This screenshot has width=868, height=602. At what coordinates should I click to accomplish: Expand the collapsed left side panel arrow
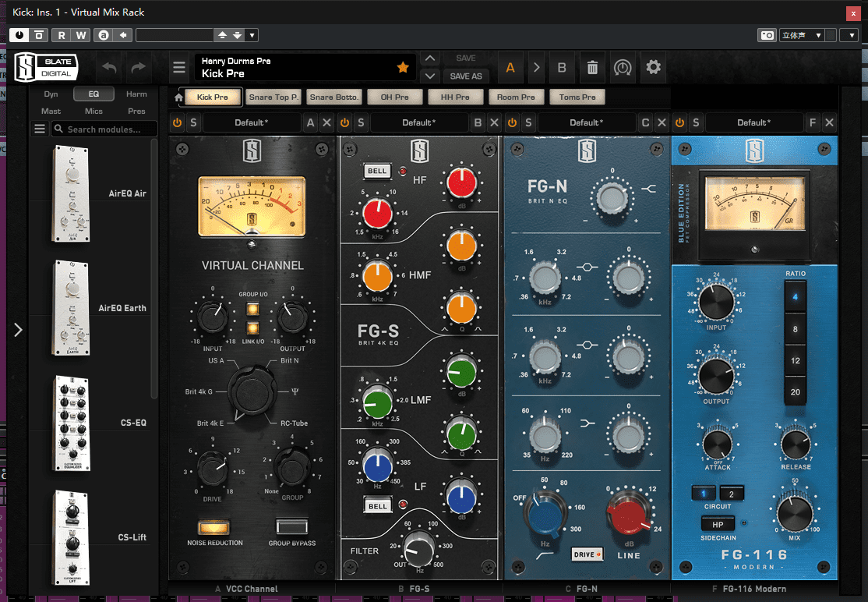point(18,330)
